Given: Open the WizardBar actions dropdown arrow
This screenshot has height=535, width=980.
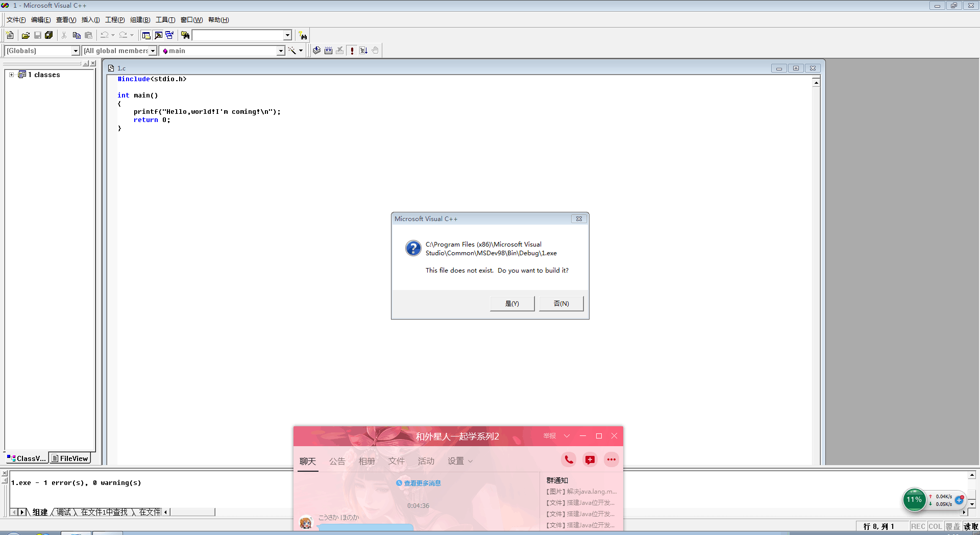Looking at the screenshot, I should (x=301, y=51).
